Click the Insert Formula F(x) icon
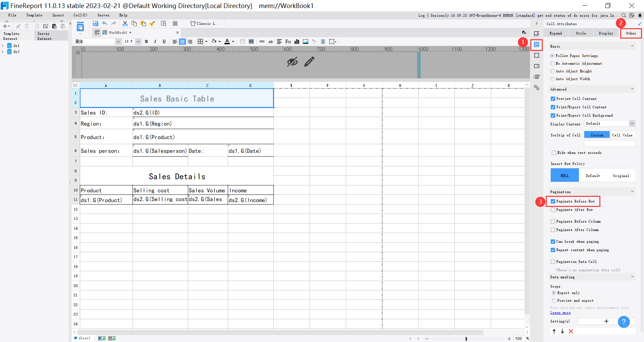Image resolution: width=644 pixels, height=342 pixels. 288,42
